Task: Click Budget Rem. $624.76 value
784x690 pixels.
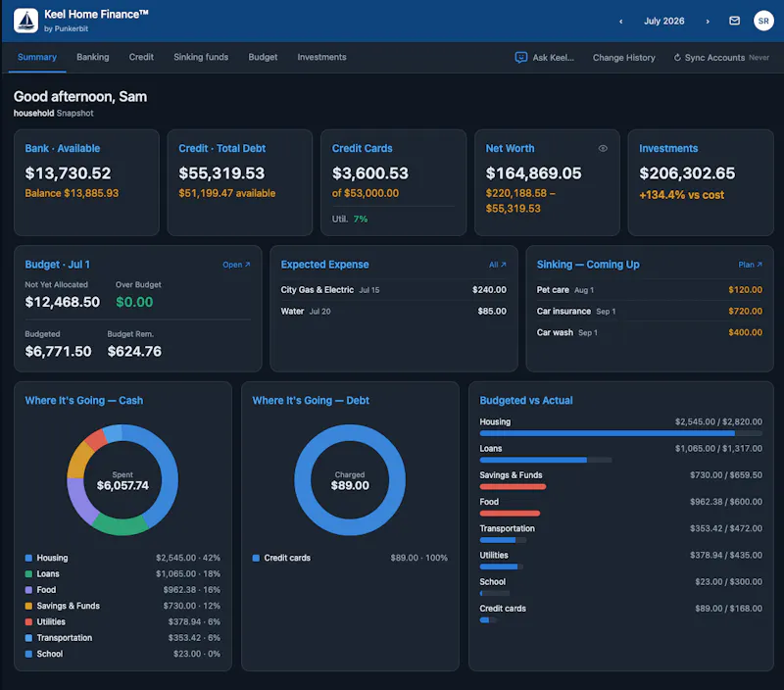Action: coord(134,351)
